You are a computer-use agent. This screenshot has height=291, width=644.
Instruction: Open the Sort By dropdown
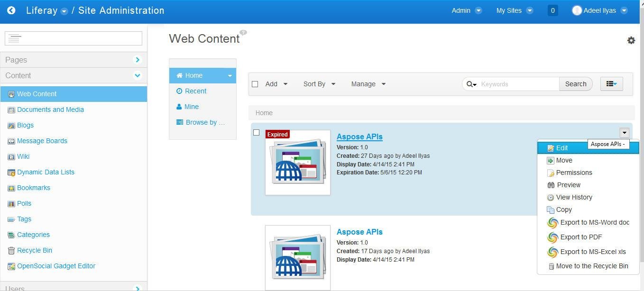coord(319,84)
